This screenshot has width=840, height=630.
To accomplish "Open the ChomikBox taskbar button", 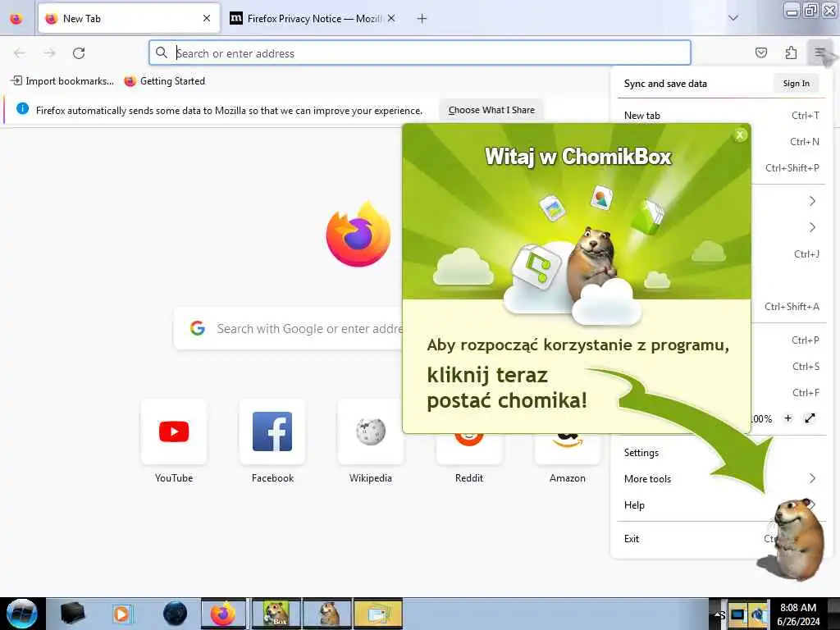I will 276,614.
